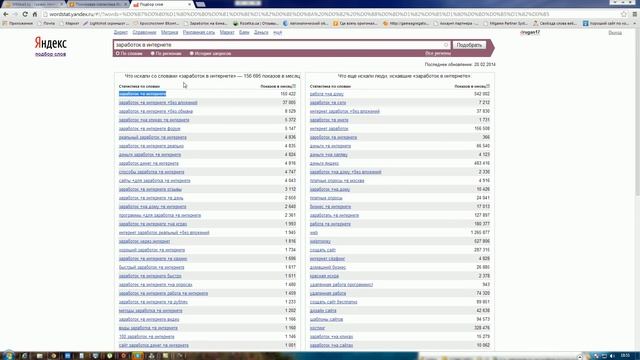Open 'заработок через интернет' link
The height and width of the screenshot is (360, 640).
pos(144,241)
